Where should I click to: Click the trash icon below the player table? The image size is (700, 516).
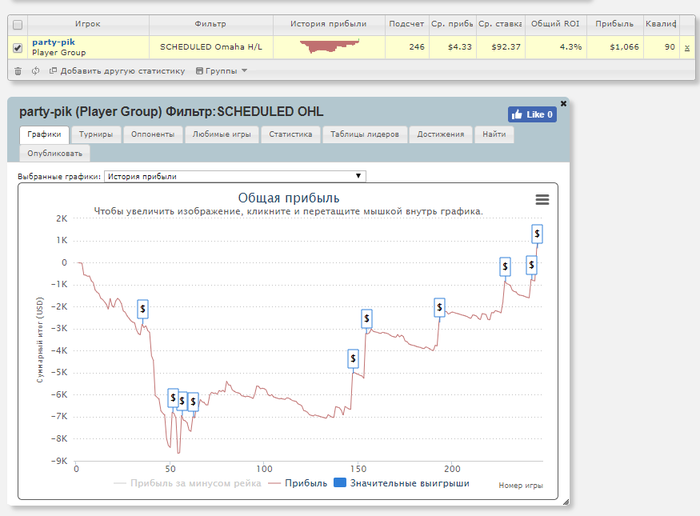pyautogui.click(x=18, y=71)
